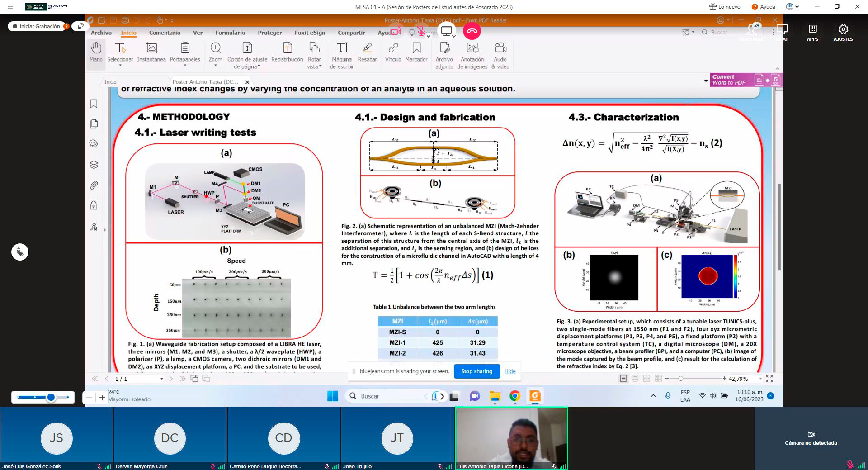Switch to the Proteger ribbon tab
The height and width of the screenshot is (470, 868).
point(269,33)
